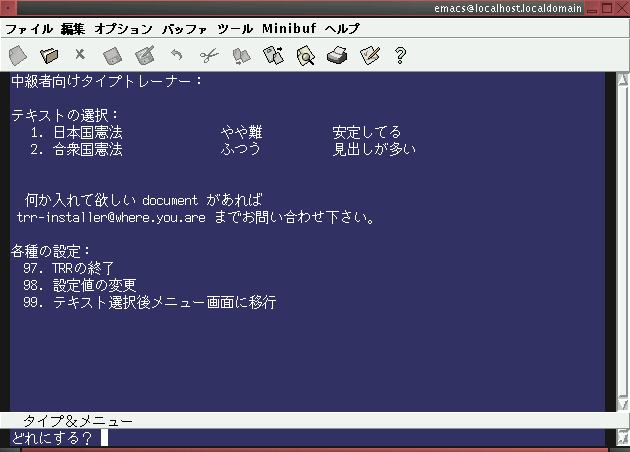Screen dimensions: 630x452
Task: Click the scrollbar up arrow
Action: coord(623,79)
